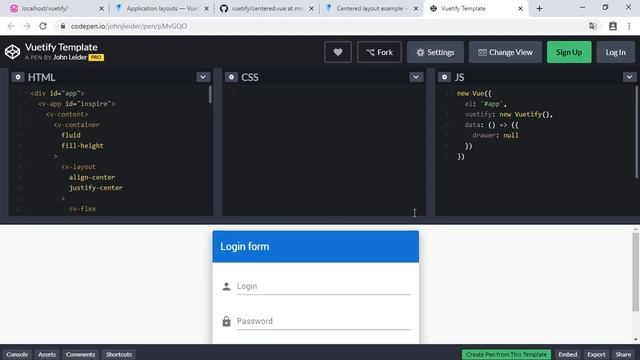Click the 'fill-height' attribute in HTML
This screenshot has height=360, width=640.
tap(82, 146)
